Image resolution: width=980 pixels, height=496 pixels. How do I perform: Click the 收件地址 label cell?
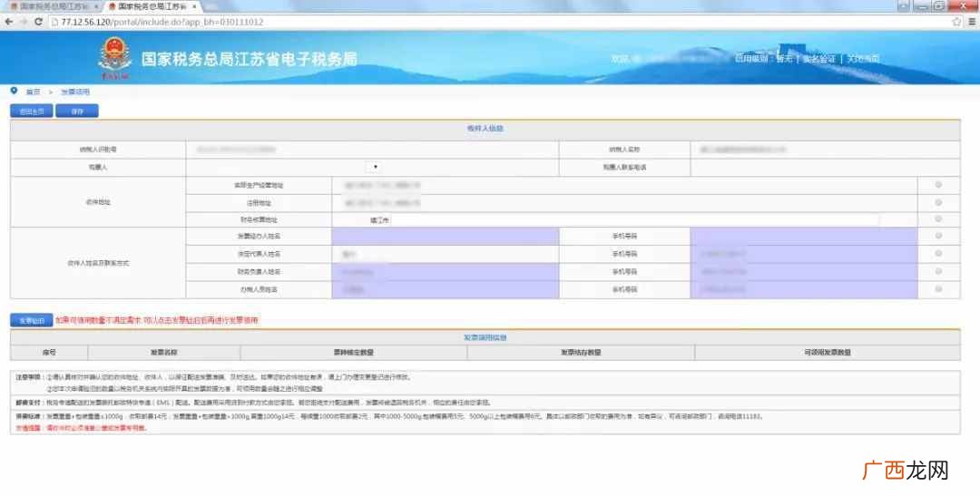(x=98, y=202)
